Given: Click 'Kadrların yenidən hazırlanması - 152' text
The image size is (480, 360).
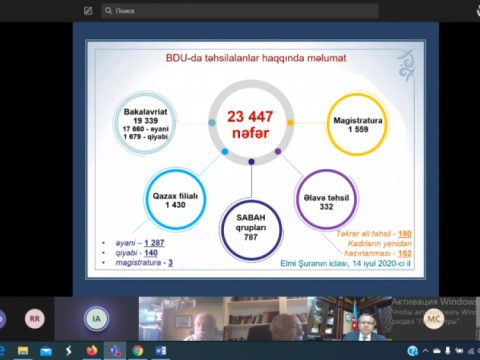Looking at the screenshot, I should pos(378,248).
